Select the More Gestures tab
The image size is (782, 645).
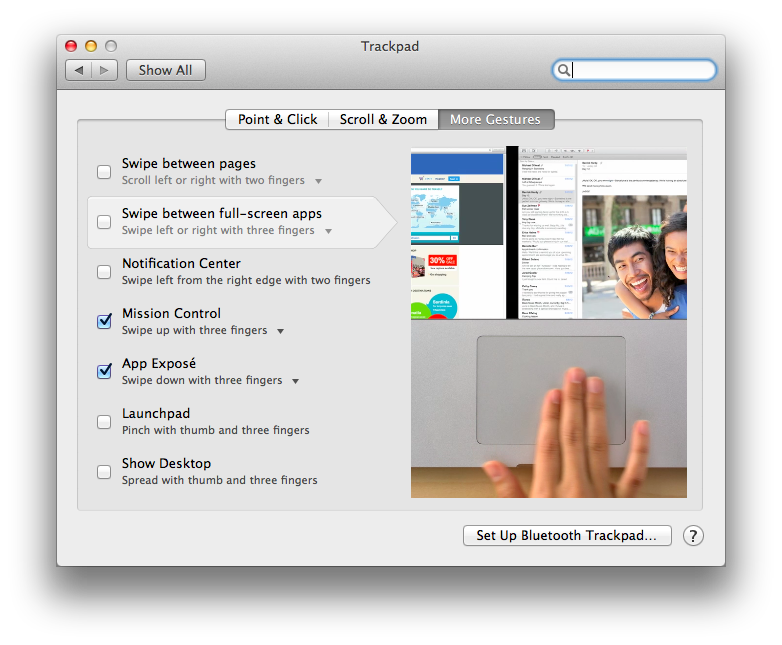click(x=496, y=120)
